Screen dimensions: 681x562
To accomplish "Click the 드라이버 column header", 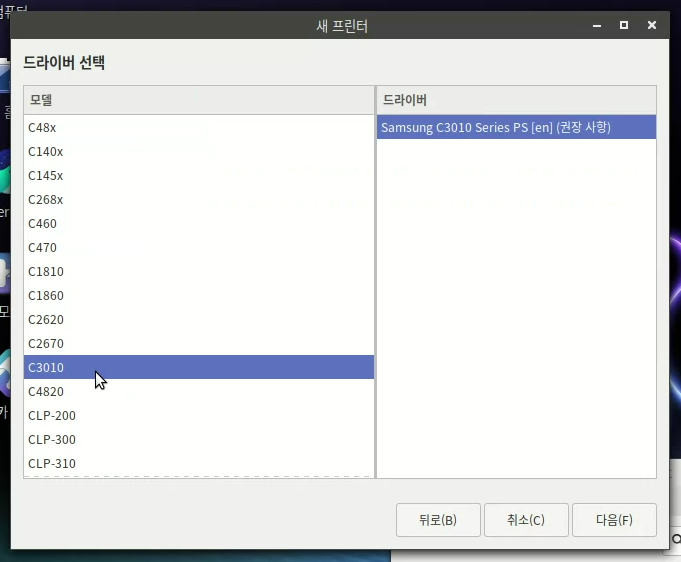I will [516, 100].
